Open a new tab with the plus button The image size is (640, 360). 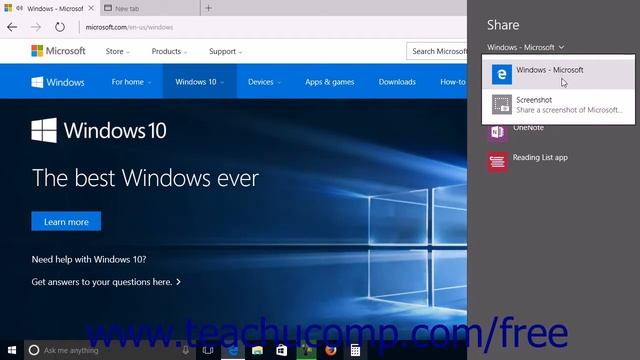tap(208, 8)
